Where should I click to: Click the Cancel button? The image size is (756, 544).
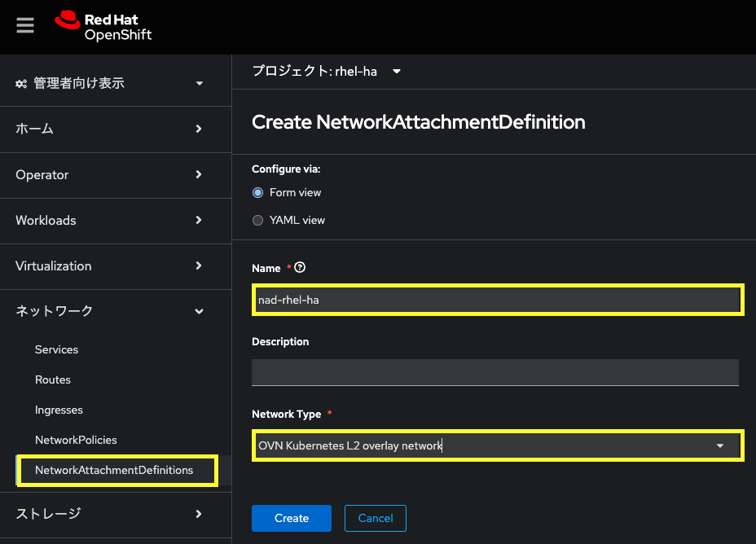(375, 518)
